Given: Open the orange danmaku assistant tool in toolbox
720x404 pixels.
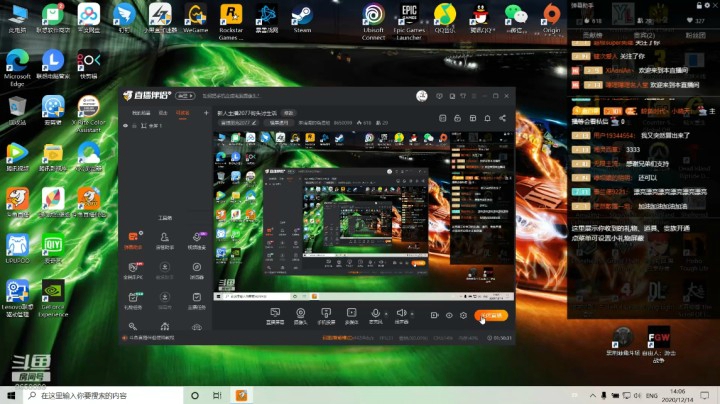Looking at the screenshot, I should (x=133, y=241).
